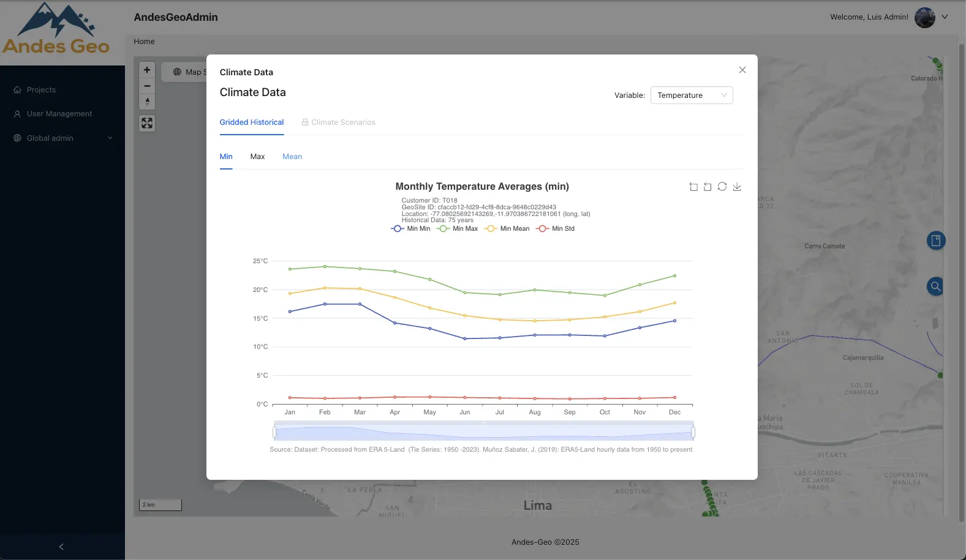Click the page vertical scrollbar

click(961, 282)
